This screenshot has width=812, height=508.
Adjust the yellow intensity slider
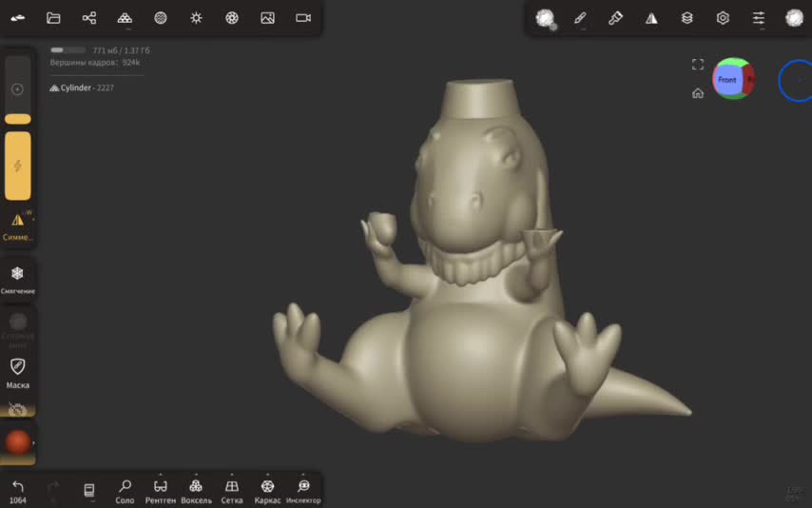coord(18,166)
